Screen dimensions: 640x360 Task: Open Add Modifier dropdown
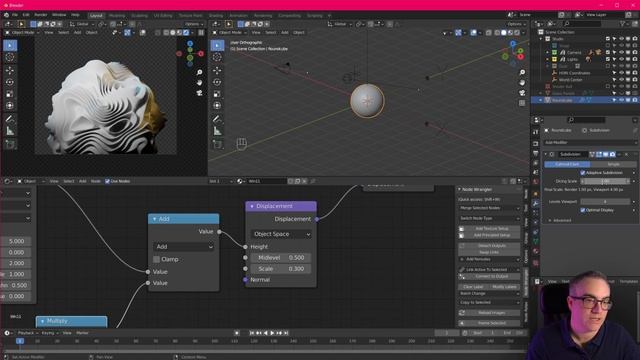point(591,142)
